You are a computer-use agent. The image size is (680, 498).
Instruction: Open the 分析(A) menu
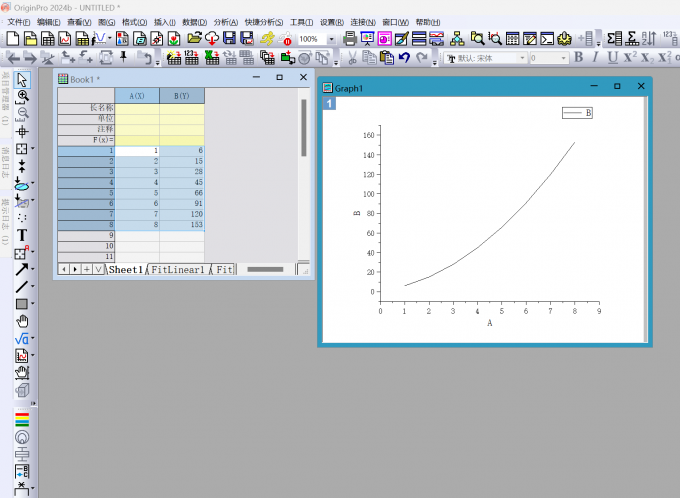[x=226, y=22]
